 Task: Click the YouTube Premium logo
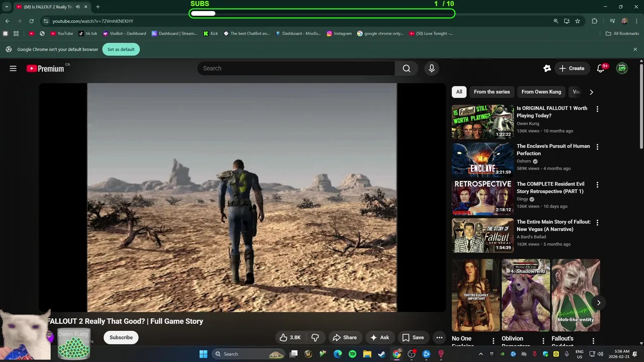click(x=45, y=68)
